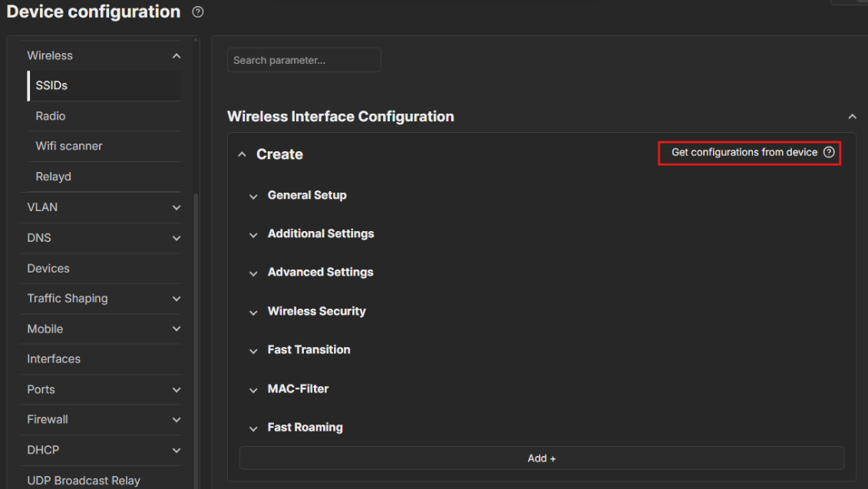Screen dimensions: 868x489
Task: Click the sidebar vertical scrollbar
Action: (196, 307)
